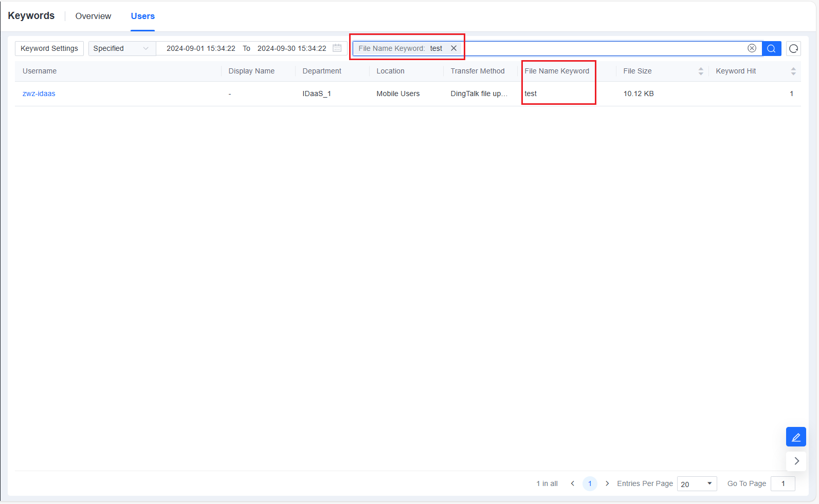The image size is (819, 504).
Task: Click the IDaaS_1 department cell
Action: (x=317, y=94)
